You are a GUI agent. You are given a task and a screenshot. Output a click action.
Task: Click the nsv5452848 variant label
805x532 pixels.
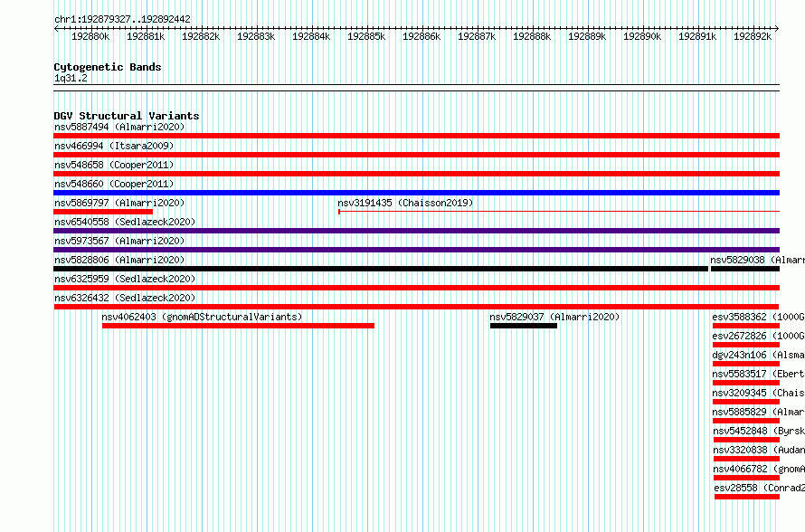point(759,431)
